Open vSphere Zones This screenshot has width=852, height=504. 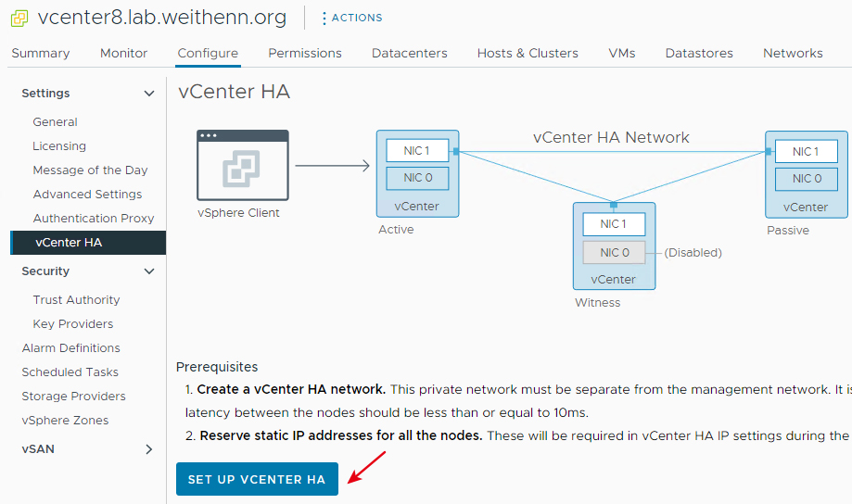pyautogui.click(x=65, y=421)
